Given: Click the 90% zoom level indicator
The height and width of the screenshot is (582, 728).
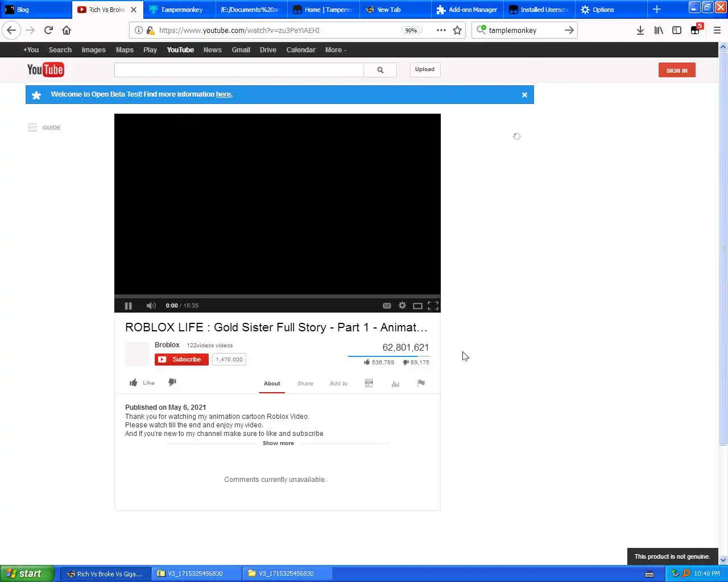Looking at the screenshot, I should [x=411, y=30].
